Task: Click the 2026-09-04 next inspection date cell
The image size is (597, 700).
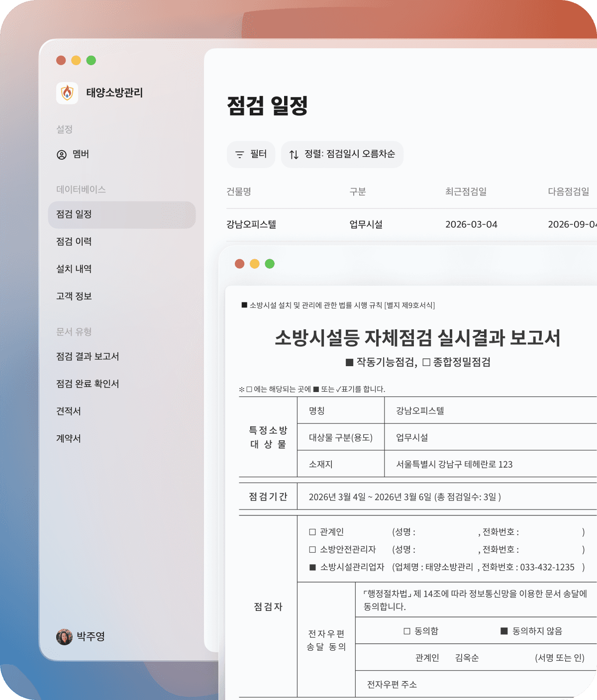Action: (x=572, y=225)
